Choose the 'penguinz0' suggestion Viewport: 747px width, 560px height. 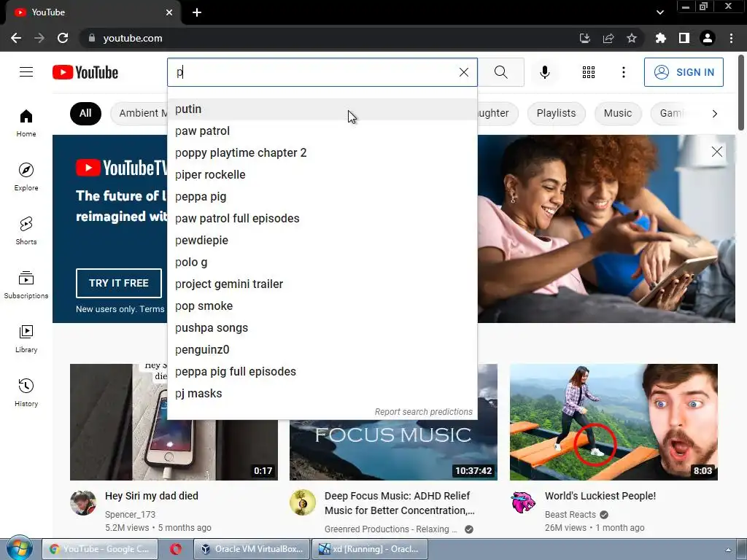(x=322, y=350)
